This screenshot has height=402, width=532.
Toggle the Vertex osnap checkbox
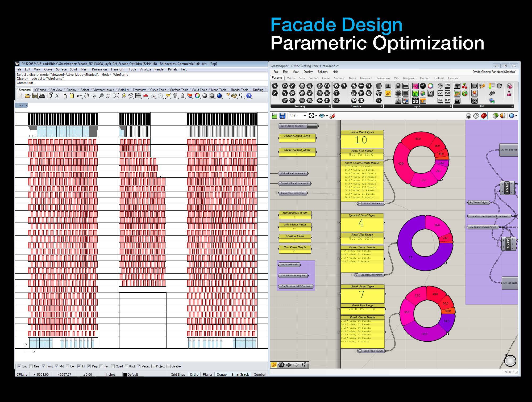[x=139, y=366]
